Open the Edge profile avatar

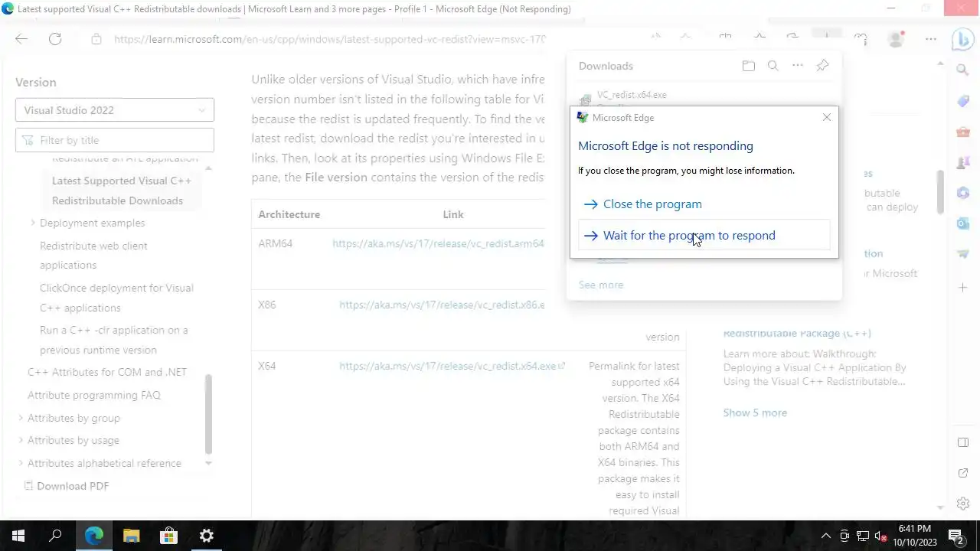pyautogui.click(x=896, y=39)
